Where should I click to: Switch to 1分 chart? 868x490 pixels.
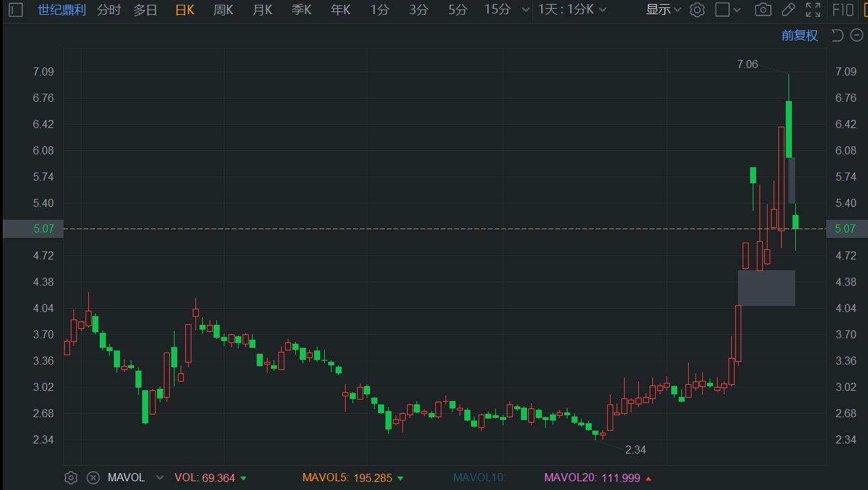tap(379, 10)
